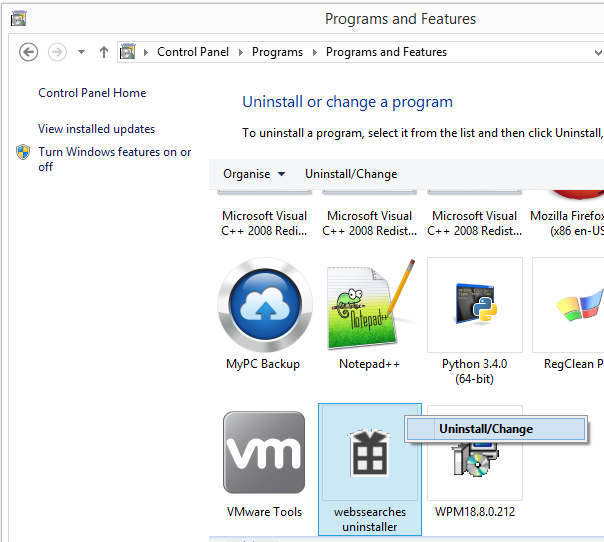Click the MyPC Backup label

[263, 364]
